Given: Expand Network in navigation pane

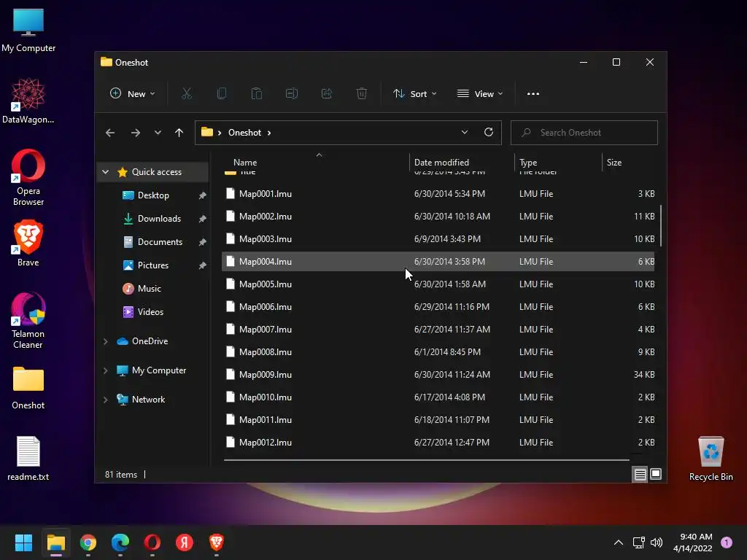Looking at the screenshot, I should pyautogui.click(x=106, y=400).
